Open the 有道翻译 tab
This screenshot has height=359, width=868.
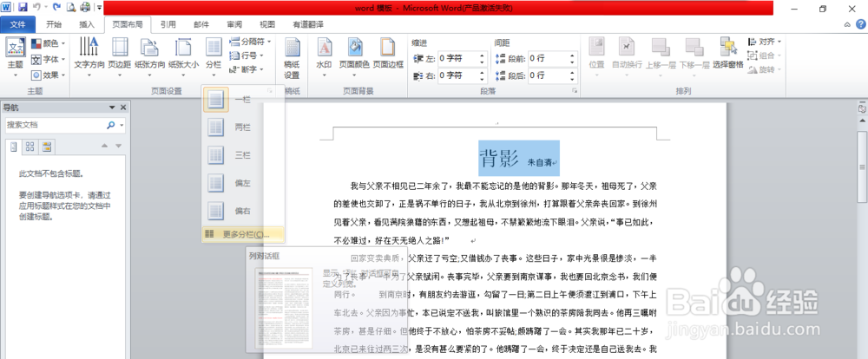(308, 24)
